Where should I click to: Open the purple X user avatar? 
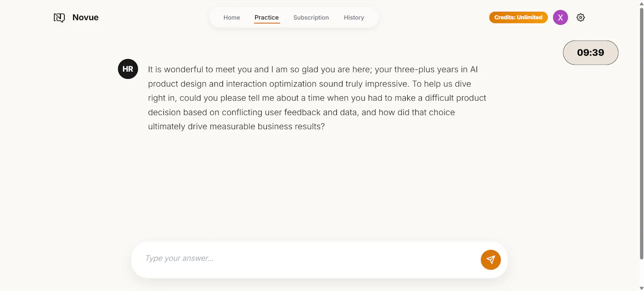point(560,17)
